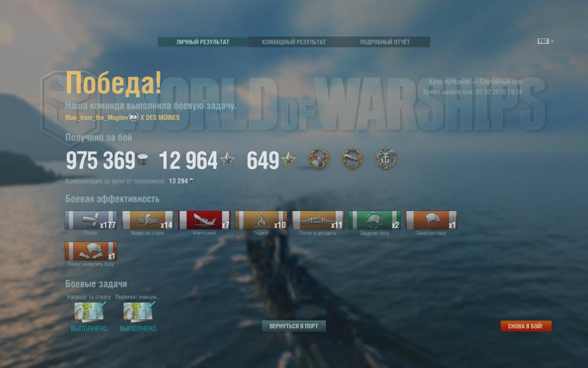Open the 'Перехват инициа...' mission thumbnail
Viewport: 588px width, 368px height.
click(x=138, y=312)
